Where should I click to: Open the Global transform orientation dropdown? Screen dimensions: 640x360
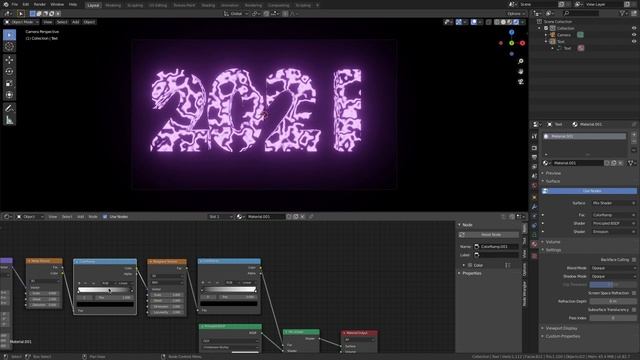236,13
